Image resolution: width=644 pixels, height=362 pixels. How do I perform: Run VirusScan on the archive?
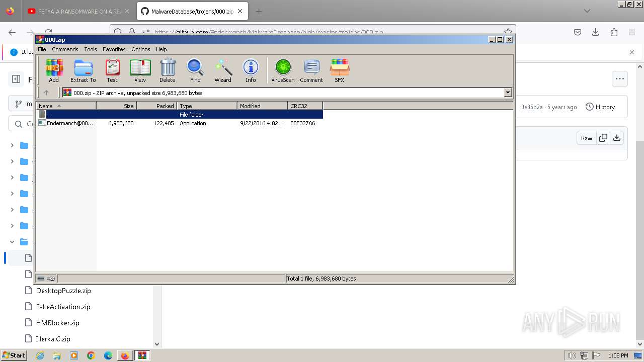(283, 70)
